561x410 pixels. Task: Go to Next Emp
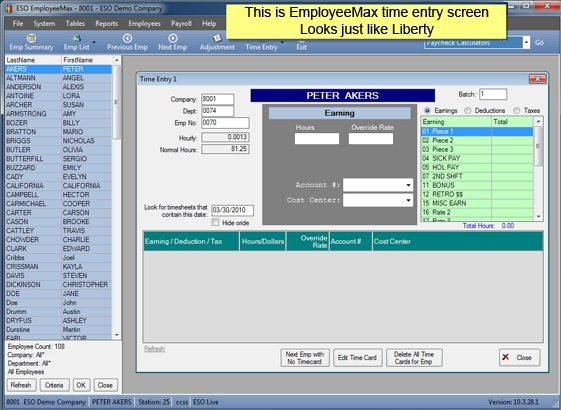coord(172,42)
